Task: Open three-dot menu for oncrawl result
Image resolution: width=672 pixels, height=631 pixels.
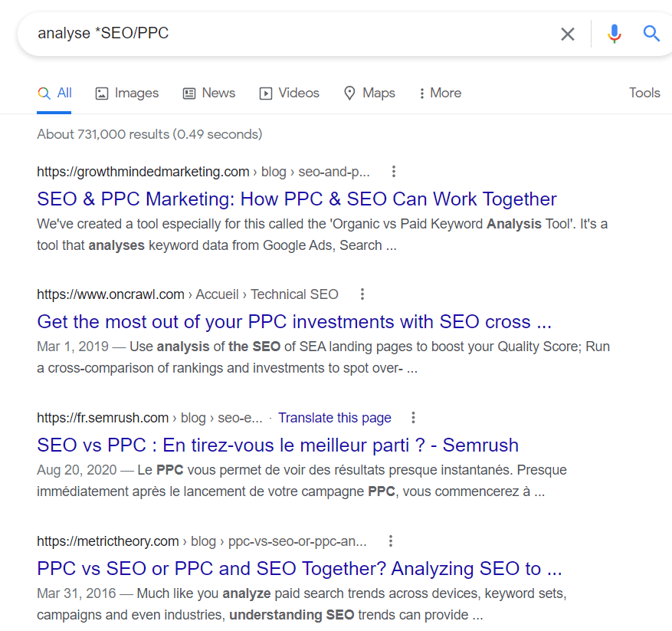Action: pyautogui.click(x=362, y=294)
